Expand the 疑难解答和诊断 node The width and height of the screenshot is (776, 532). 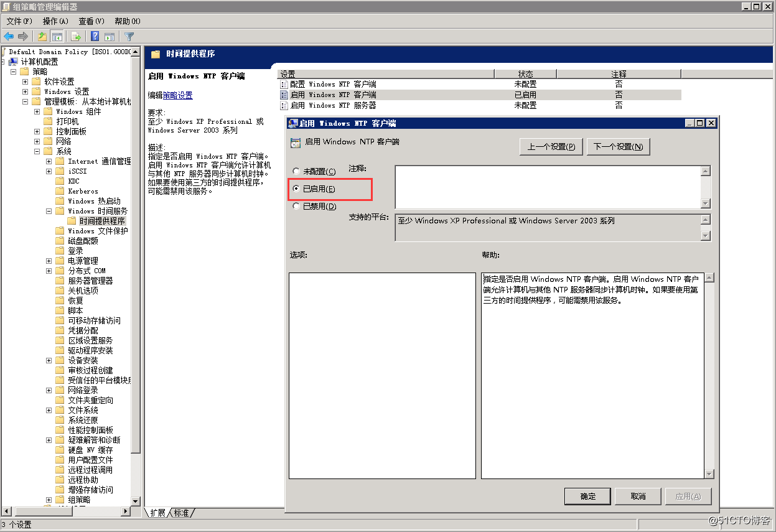tap(49, 440)
